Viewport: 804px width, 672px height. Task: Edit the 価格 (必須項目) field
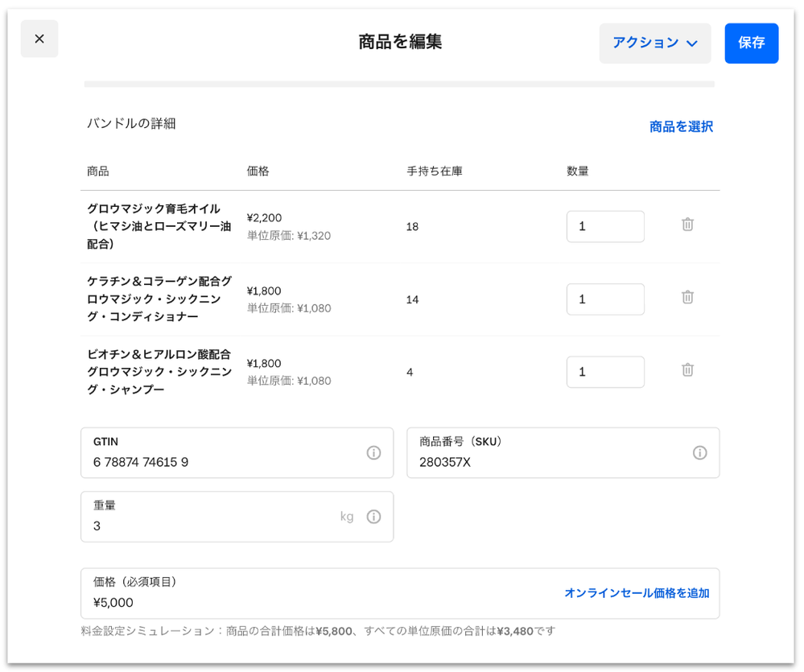314,602
